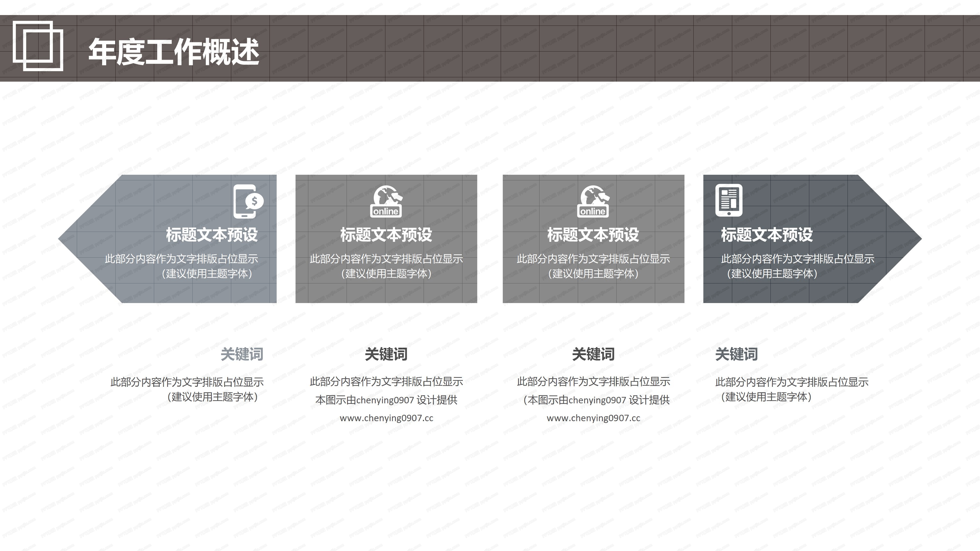This screenshot has height=551, width=980.
Task: Click 标题文本预设 in the dark right-pointing arrow card
Action: [767, 235]
